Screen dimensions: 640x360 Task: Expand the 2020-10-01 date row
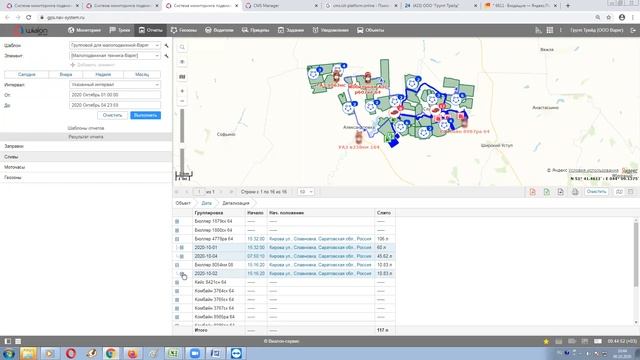[182, 248]
